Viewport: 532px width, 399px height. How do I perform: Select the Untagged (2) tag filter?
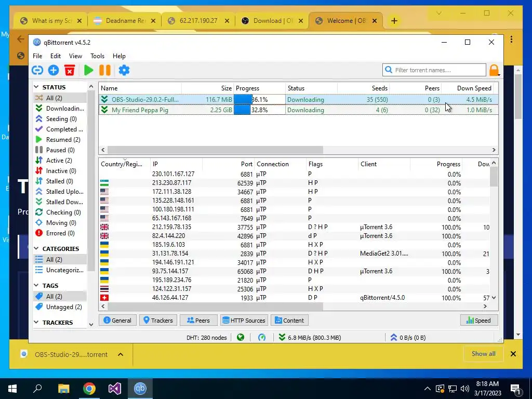pos(60,307)
